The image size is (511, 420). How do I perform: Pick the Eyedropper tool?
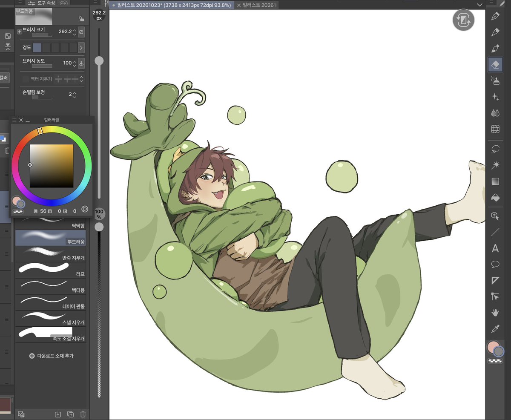click(x=495, y=328)
